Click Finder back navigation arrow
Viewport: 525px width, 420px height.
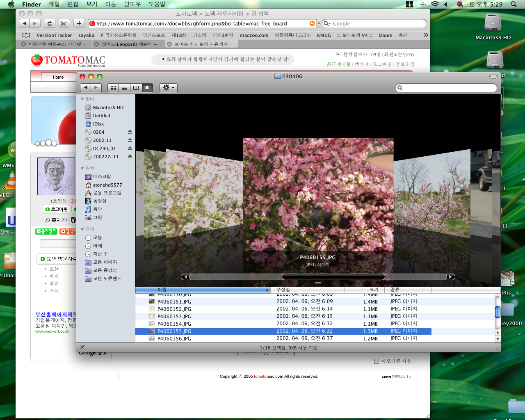tap(85, 87)
